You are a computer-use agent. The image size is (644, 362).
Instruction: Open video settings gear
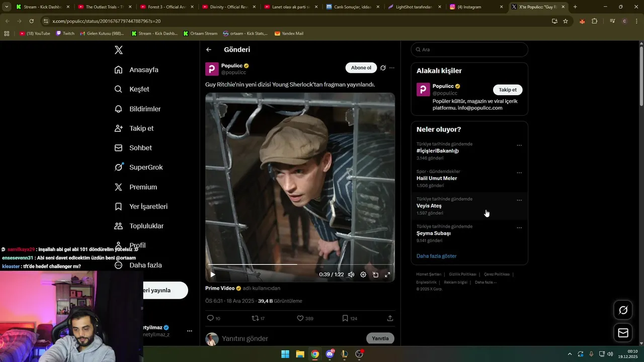(363, 275)
